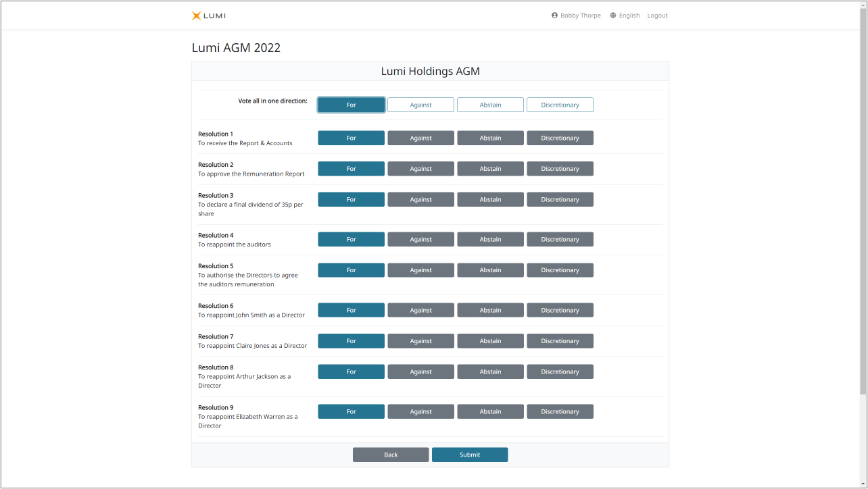Select Against on Resolution 7
Viewport: 868px width, 489px height.
point(421,341)
